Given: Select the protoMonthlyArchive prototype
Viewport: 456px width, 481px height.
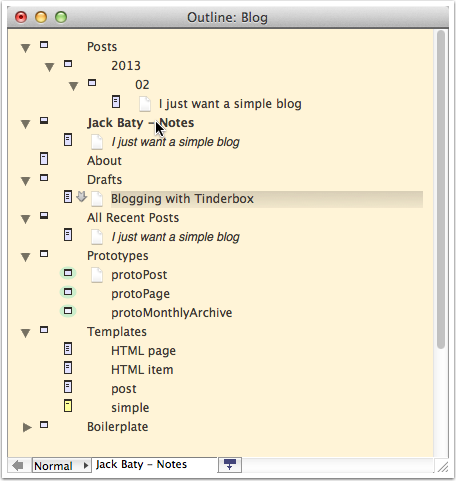Looking at the screenshot, I should (x=172, y=313).
